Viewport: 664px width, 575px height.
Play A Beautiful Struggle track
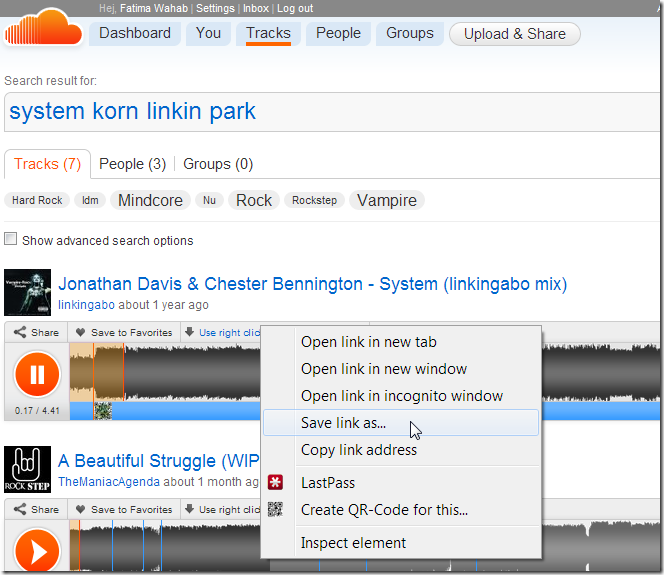coord(37,551)
